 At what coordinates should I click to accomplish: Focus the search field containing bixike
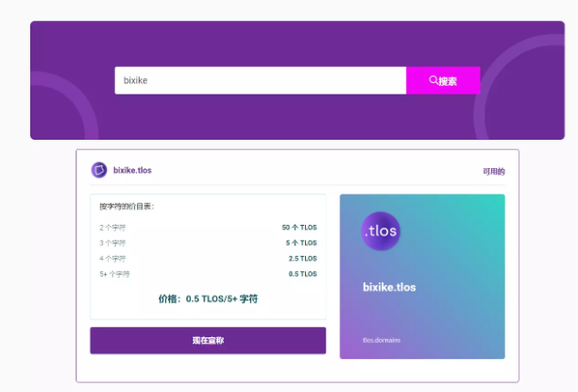tap(260, 80)
